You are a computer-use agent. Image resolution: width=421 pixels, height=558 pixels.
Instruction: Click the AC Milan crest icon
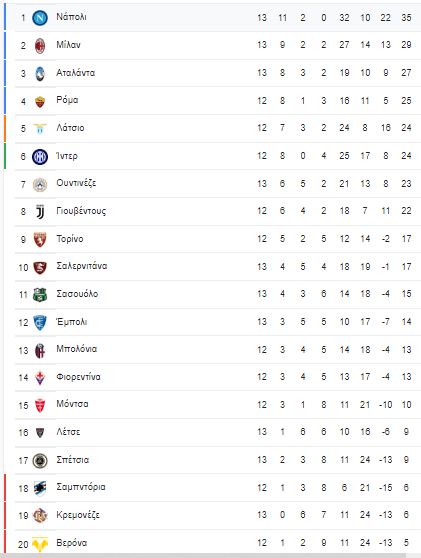pyautogui.click(x=40, y=46)
